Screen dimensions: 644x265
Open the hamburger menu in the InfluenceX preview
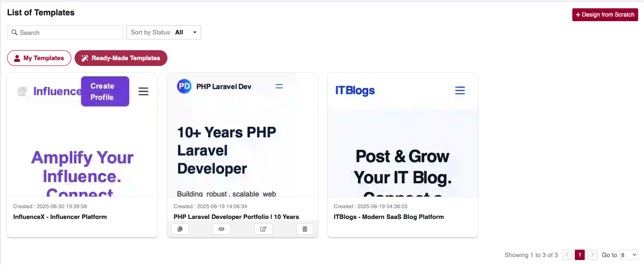pos(143,91)
